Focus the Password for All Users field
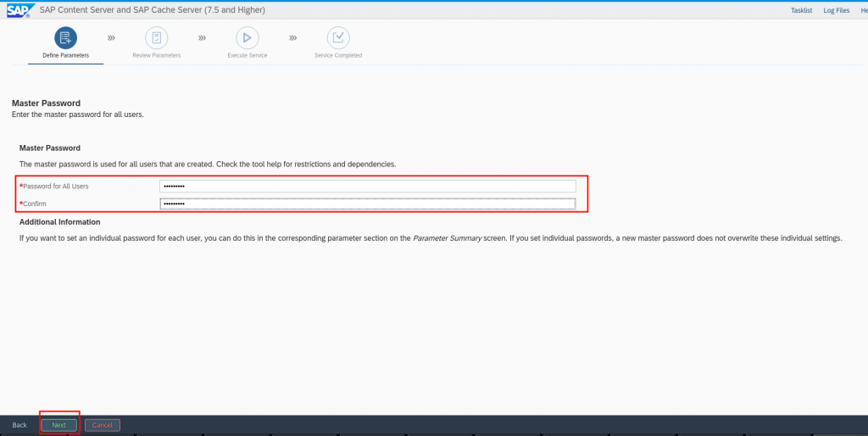This screenshot has height=436, width=868. [367, 186]
